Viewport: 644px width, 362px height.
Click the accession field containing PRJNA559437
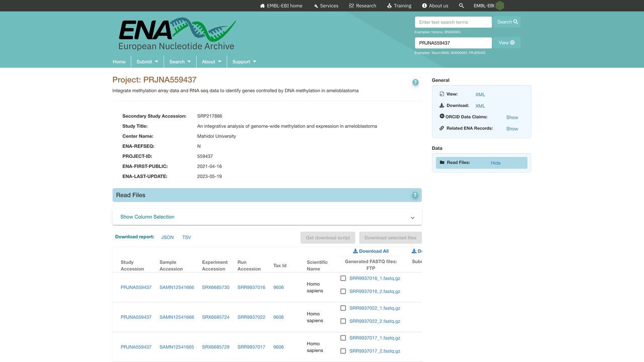point(453,43)
